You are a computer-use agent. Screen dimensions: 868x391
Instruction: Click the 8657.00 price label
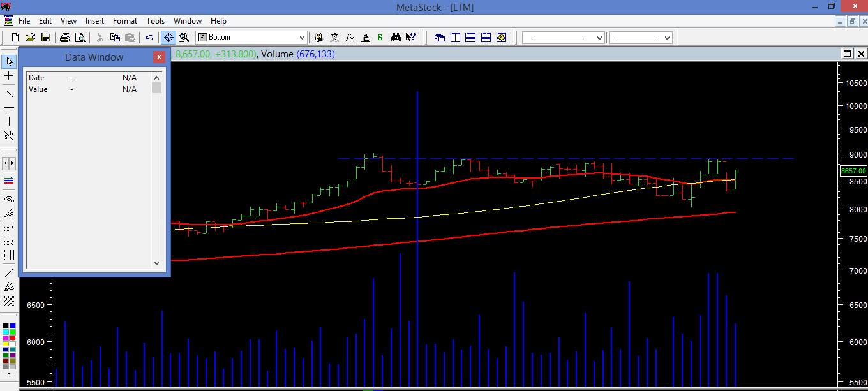853,171
